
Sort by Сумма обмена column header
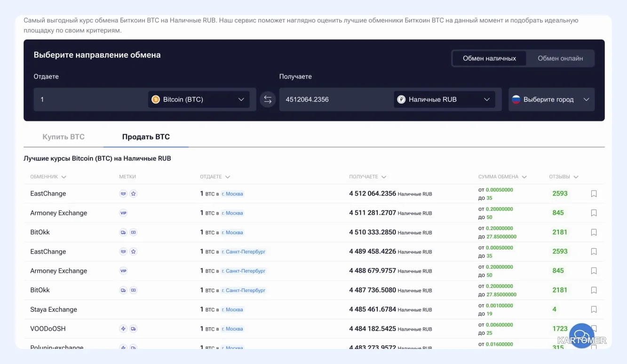502,177
